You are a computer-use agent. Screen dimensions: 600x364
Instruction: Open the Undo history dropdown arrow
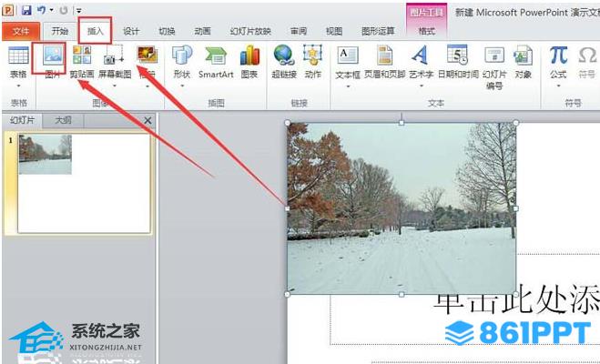pyautogui.click(x=51, y=10)
